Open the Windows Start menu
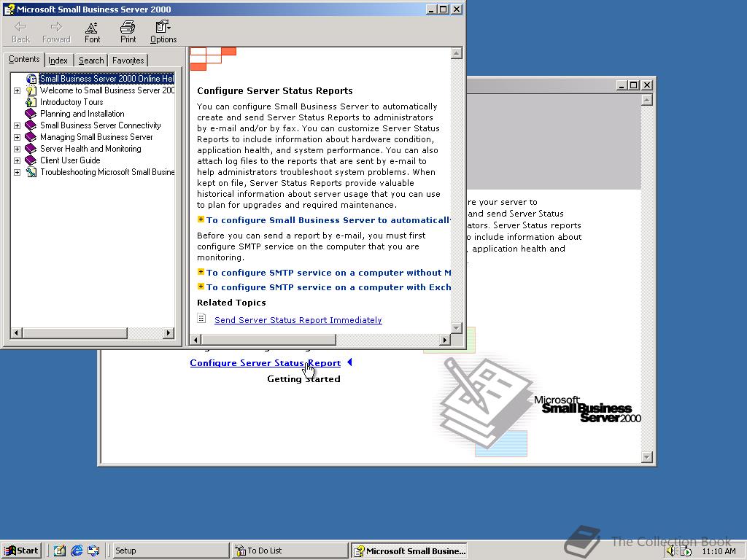The height and width of the screenshot is (560, 747). tap(21, 551)
